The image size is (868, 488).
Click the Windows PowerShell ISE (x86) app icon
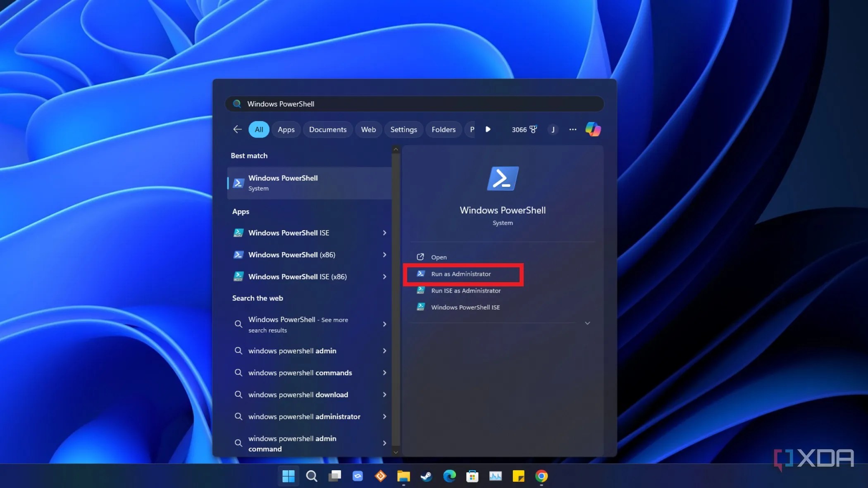pyautogui.click(x=238, y=276)
